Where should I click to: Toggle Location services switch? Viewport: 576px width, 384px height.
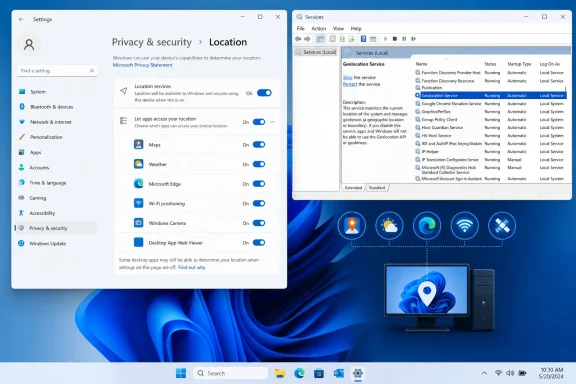264,93
